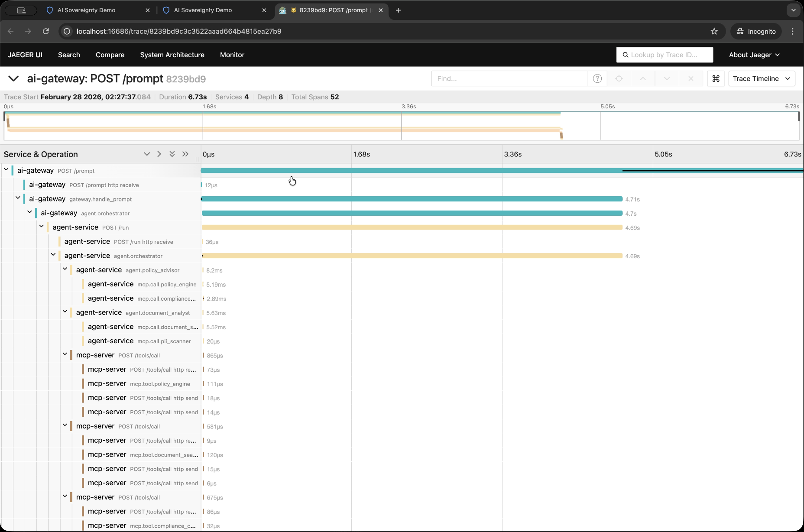Screen dimensions: 804x532
Task: Click the 4.71s gateway.handle_prompt timeline bar
Action: tap(412, 199)
